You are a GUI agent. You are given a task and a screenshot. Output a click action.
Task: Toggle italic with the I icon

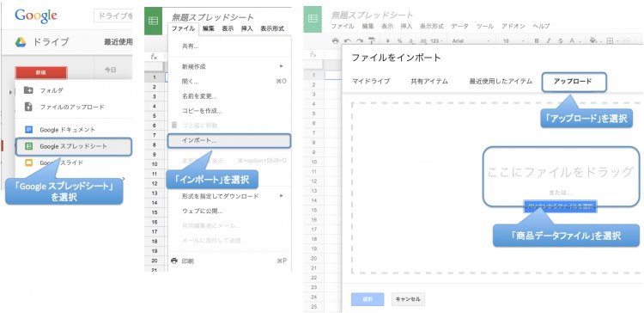pyautogui.click(x=549, y=41)
